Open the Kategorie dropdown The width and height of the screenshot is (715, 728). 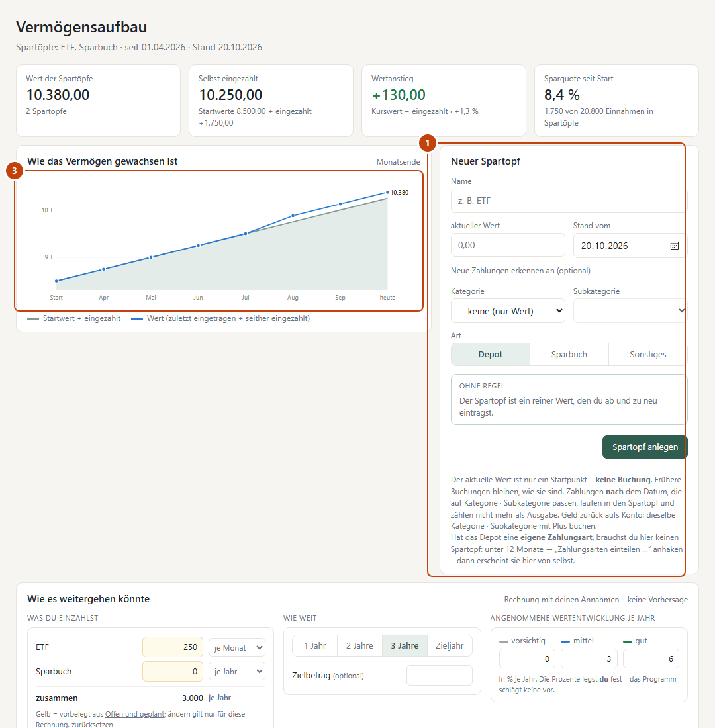tap(508, 311)
